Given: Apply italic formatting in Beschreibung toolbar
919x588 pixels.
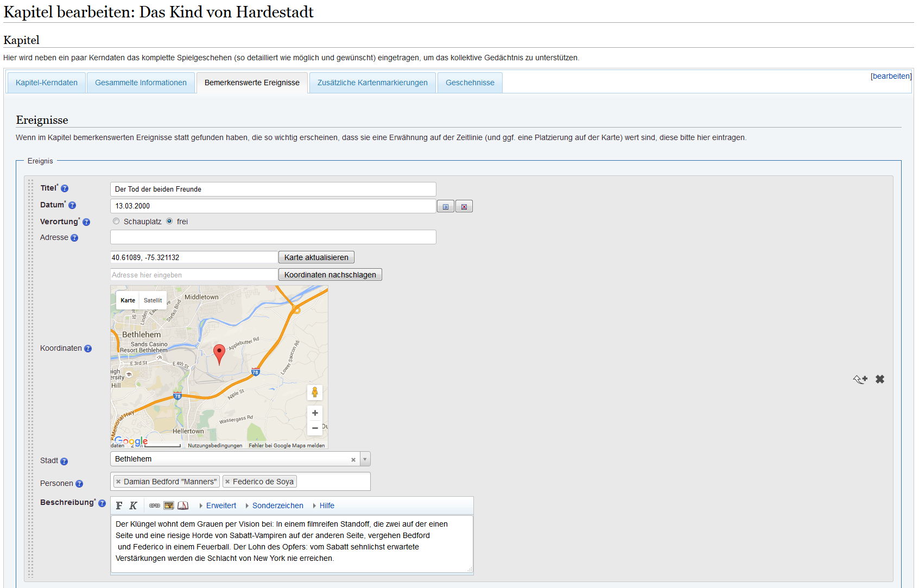Looking at the screenshot, I should click(x=133, y=505).
